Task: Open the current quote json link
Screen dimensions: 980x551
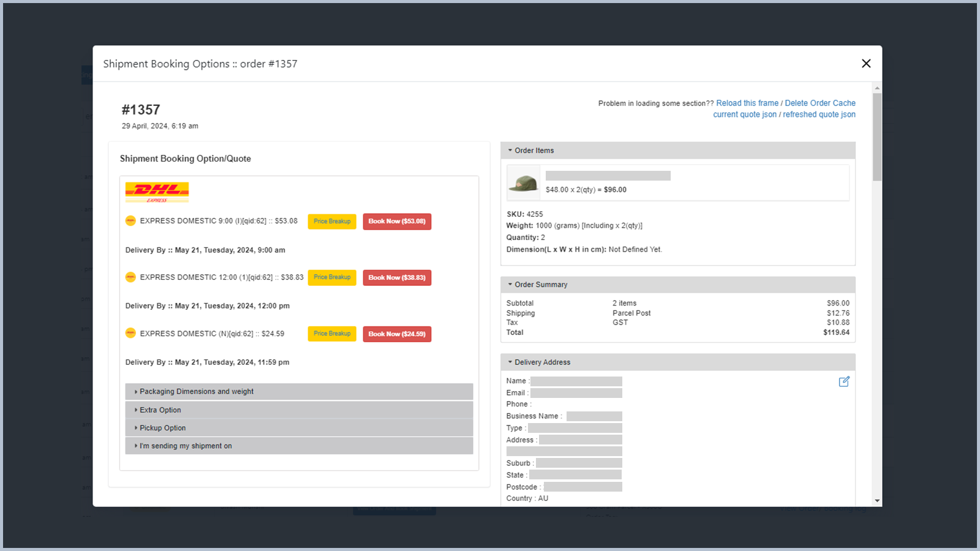Action: point(745,114)
